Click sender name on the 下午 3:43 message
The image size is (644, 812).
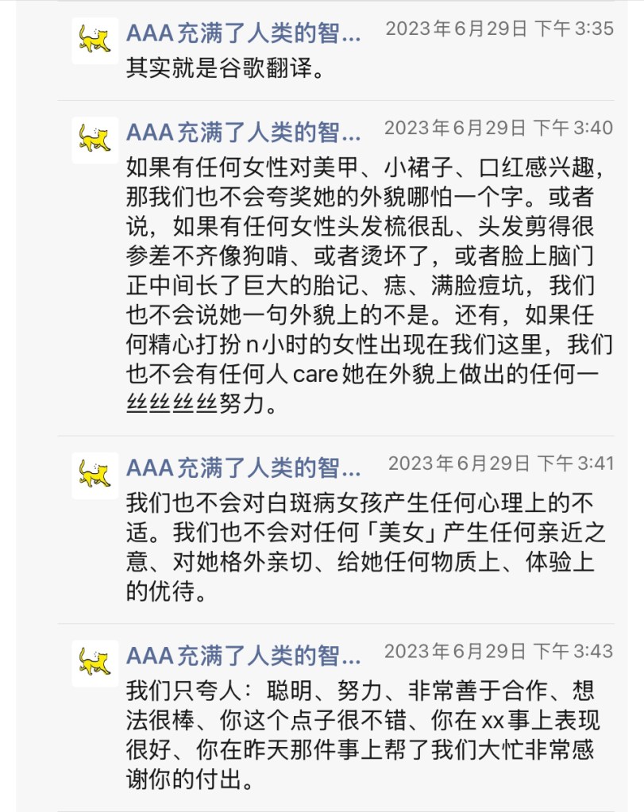tap(243, 655)
